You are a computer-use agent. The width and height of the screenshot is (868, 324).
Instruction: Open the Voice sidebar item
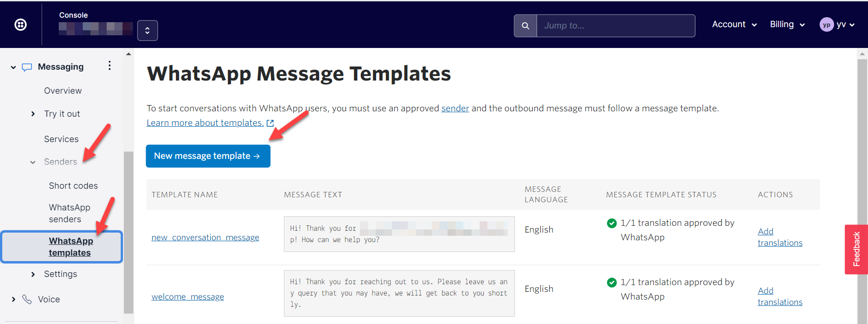(49, 299)
